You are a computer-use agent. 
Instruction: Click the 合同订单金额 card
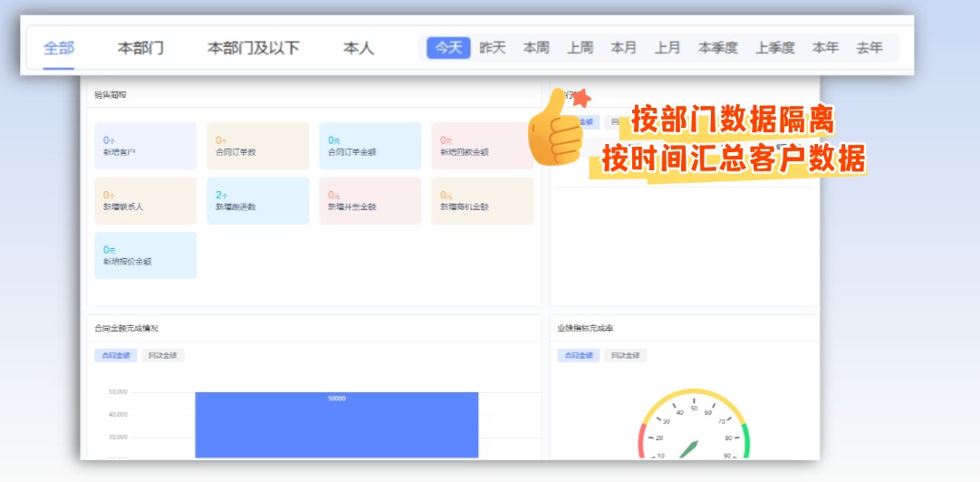pyautogui.click(x=370, y=146)
